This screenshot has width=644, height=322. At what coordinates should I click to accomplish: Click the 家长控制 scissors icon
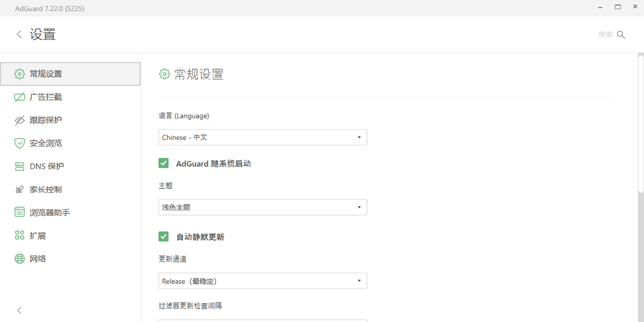pos(20,189)
